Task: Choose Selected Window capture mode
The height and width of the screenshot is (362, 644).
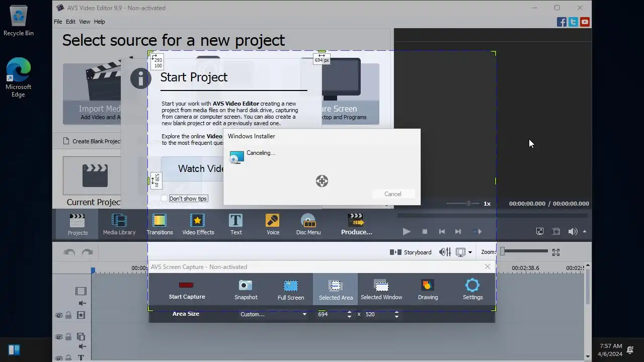Action: point(381,289)
